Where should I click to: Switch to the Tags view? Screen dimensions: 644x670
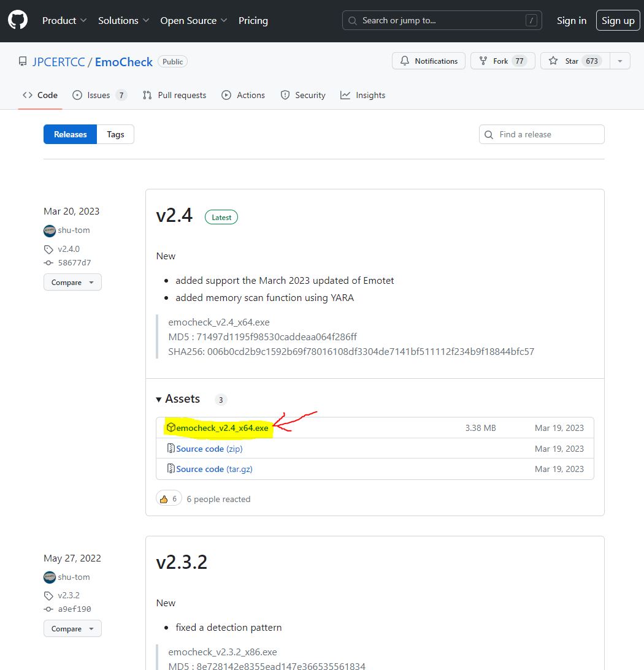tap(115, 134)
